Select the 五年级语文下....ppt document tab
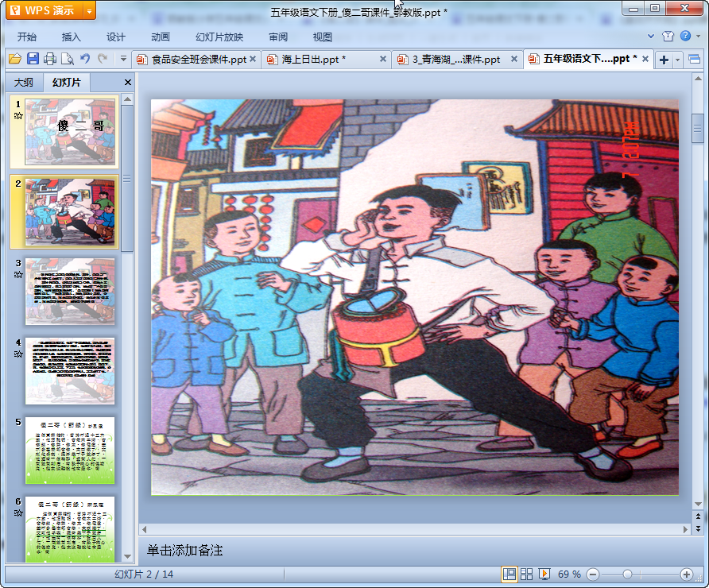 click(587, 59)
